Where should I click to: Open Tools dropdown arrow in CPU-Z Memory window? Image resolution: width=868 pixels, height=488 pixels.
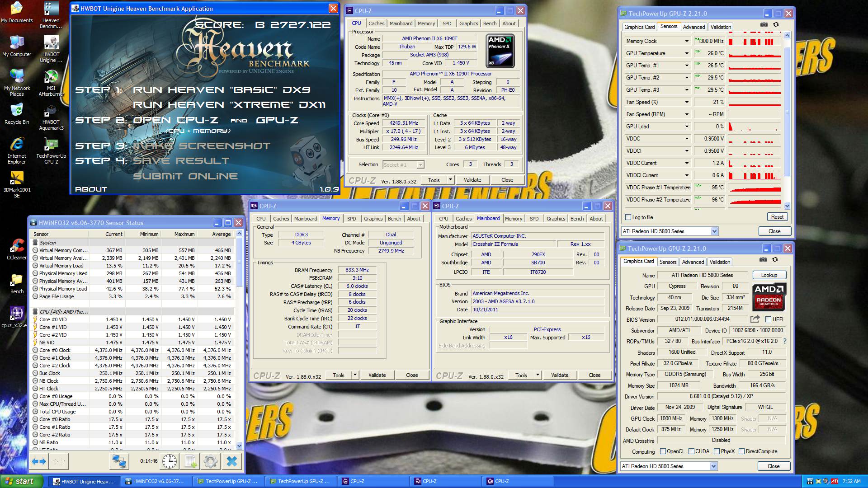(355, 375)
